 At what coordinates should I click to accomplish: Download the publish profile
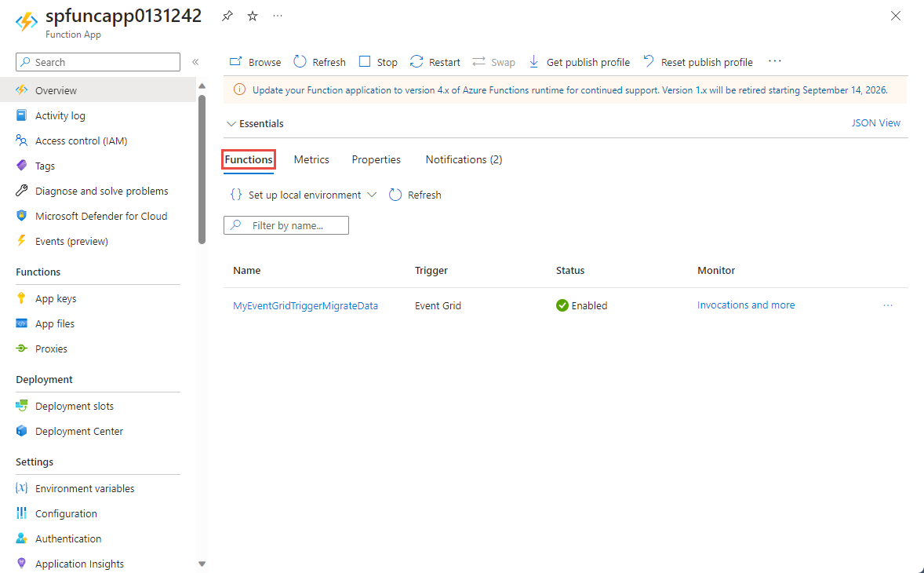pyautogui.click(x=579, y=62)
